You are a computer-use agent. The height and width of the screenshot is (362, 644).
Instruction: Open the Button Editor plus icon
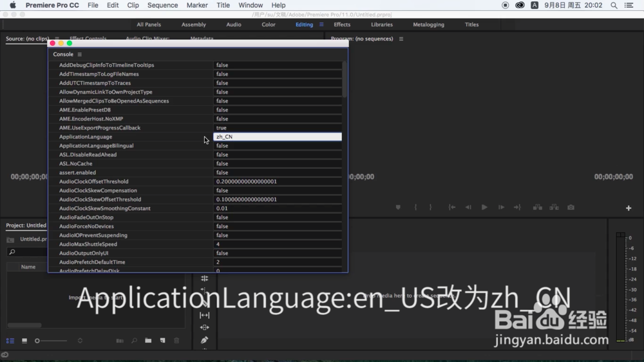(629, 208)
